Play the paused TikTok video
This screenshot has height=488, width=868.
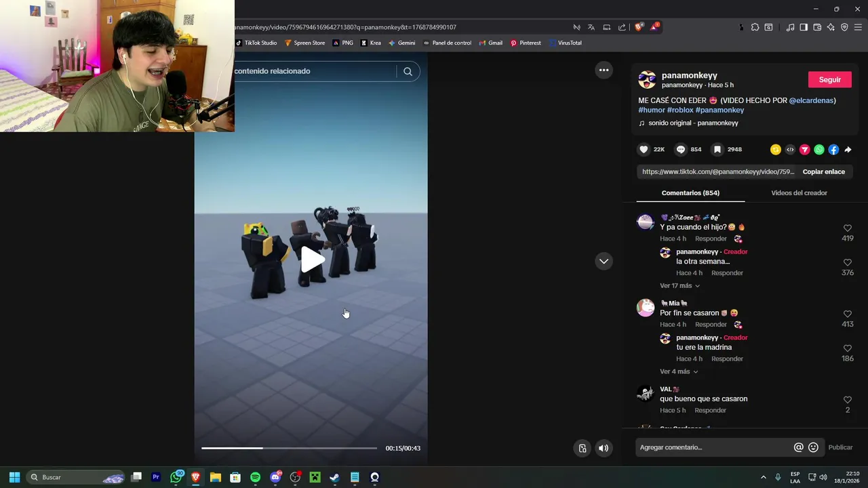click(311, 260)
